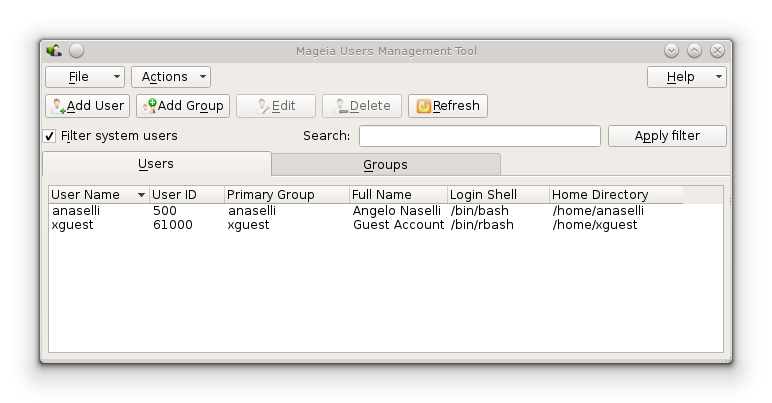Click the Delete user icon button
772x403 pixels.
362,106
